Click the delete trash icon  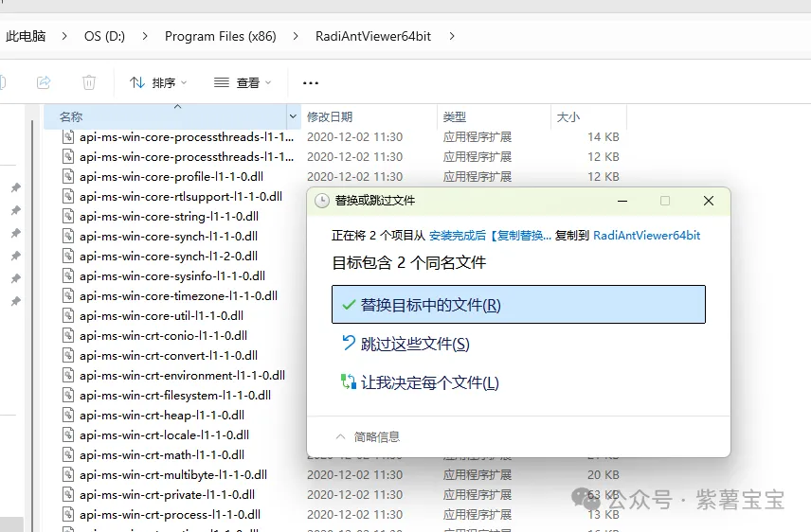pyautogui.click(x=89, y=82)
